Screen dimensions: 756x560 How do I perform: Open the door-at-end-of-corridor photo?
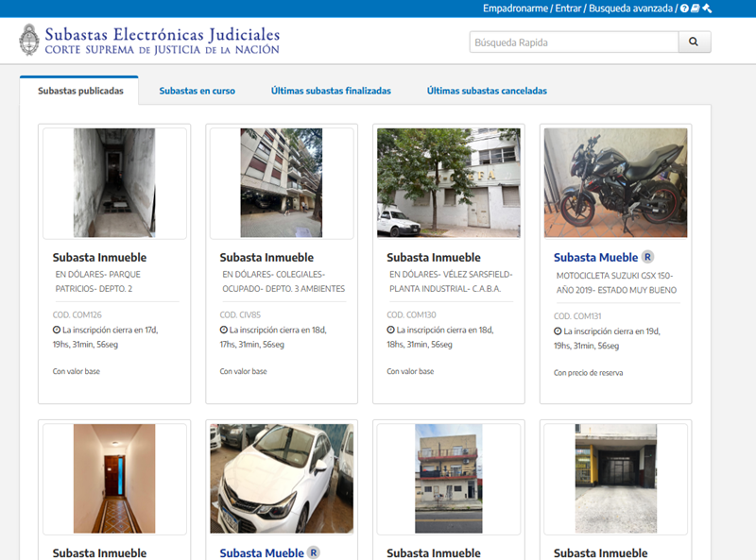click(x=114, y=479)
